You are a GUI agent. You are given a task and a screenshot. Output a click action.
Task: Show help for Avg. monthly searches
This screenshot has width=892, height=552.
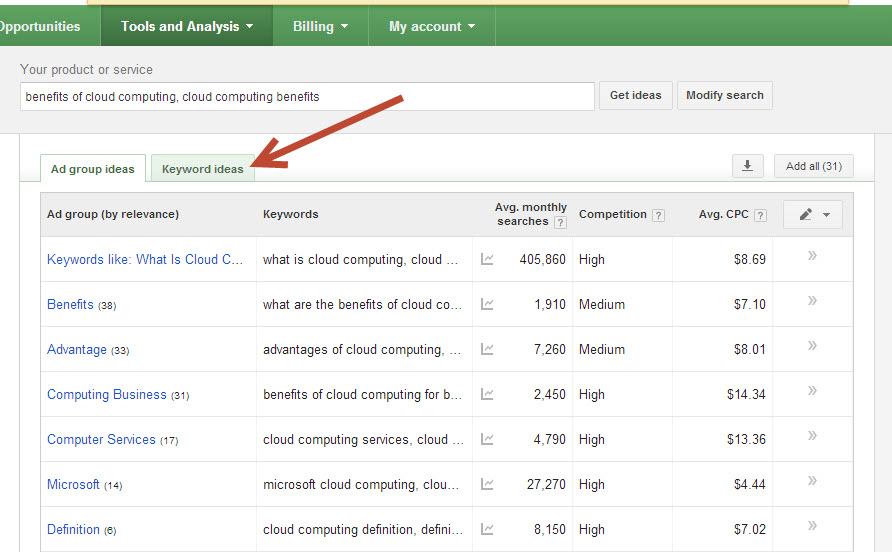click(560, 223)
